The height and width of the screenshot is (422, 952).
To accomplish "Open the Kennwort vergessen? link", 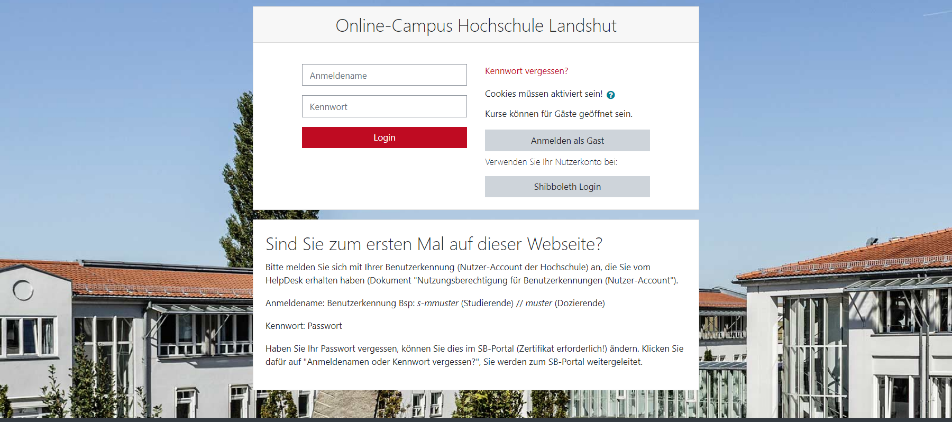I will click(527, 71).
